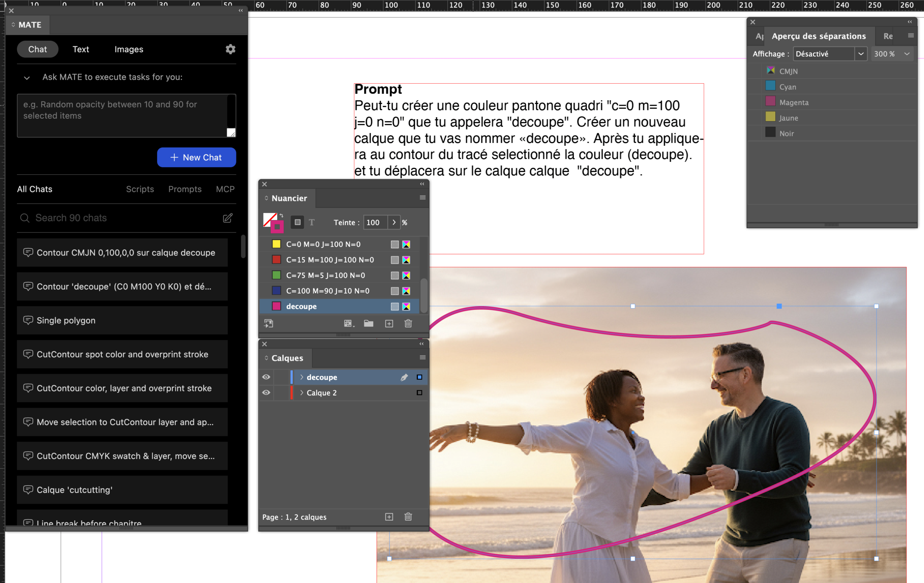Screen dimensions: 924x583
Task: Hide the 'decoupe' layer with its eye toggle
Action: point(266,377)
